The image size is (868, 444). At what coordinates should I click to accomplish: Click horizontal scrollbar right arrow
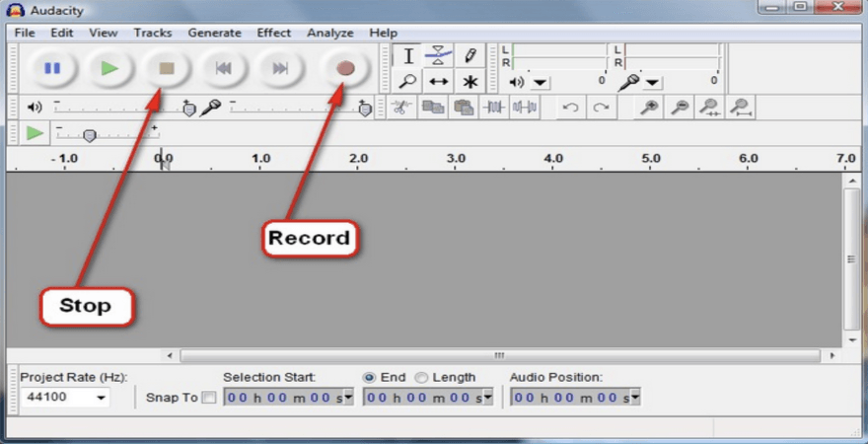(832, 355)
